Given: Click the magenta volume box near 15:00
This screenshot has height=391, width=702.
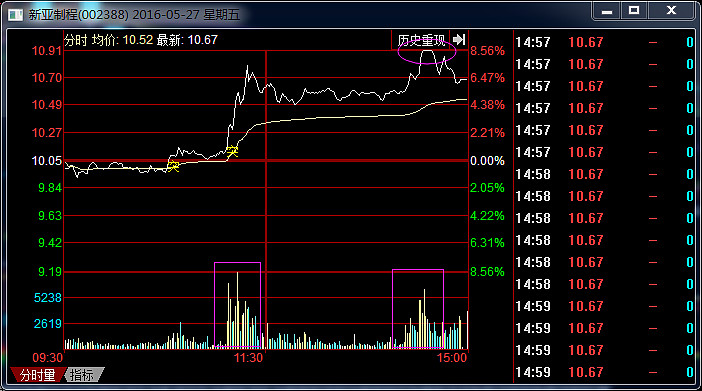Looking at the screenshot, I should pyautogui.click(x=418, y=309).
